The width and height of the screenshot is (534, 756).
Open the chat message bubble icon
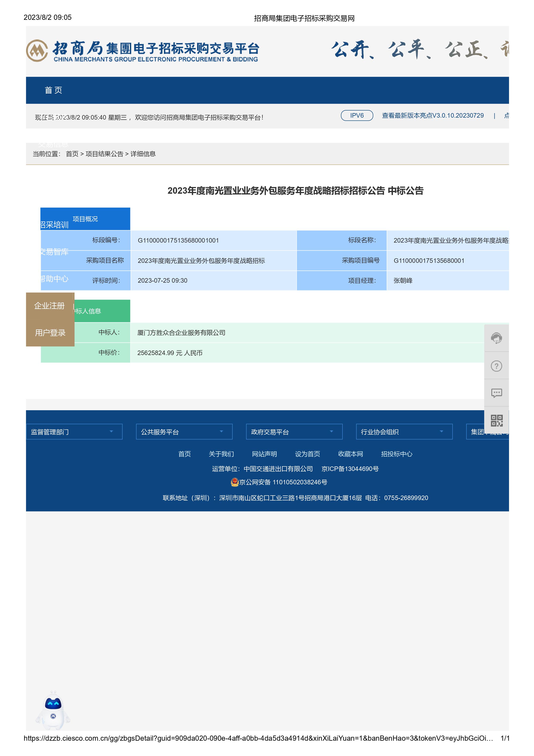[x=496, y=393]
